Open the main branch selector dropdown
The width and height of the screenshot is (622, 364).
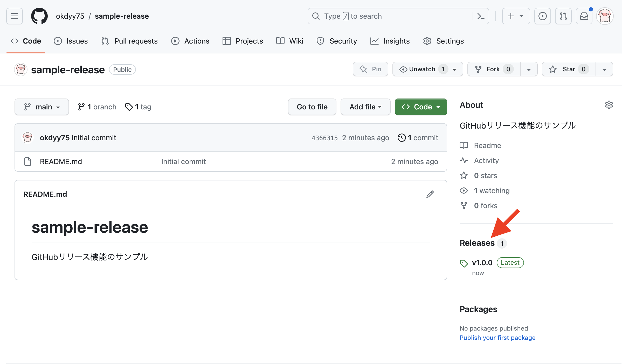(42, 107)
